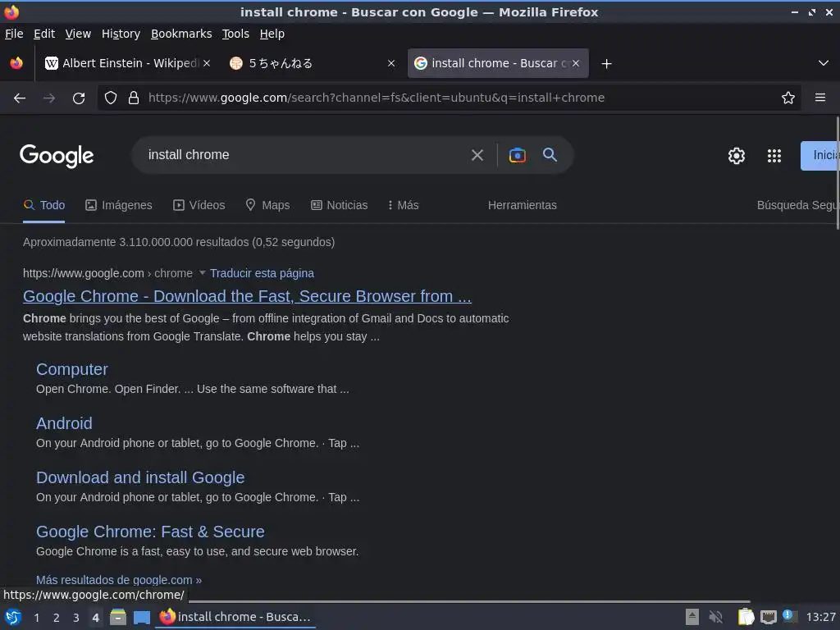Unmute the tray volume icon
Viewport: 840px width, 630px height.
pyautogui.click(x=715, y=617)
